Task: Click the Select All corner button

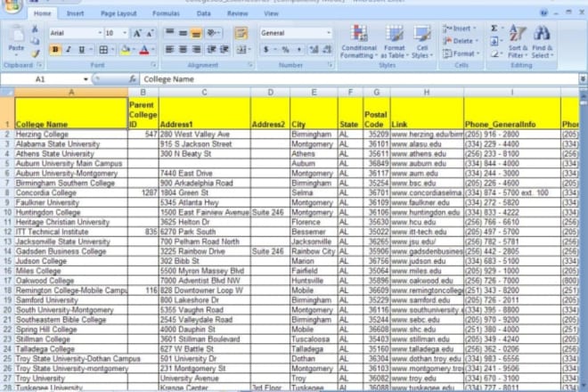Action: click(x=7, y=93)
